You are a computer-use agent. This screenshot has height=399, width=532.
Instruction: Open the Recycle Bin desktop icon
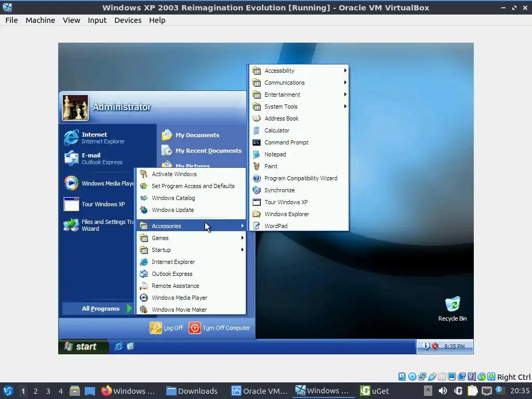(x=453, y=309)
